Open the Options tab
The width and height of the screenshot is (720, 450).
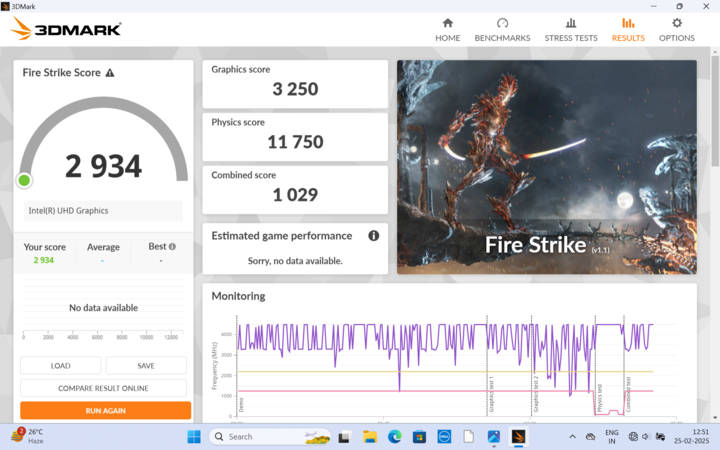pos(676,30)
